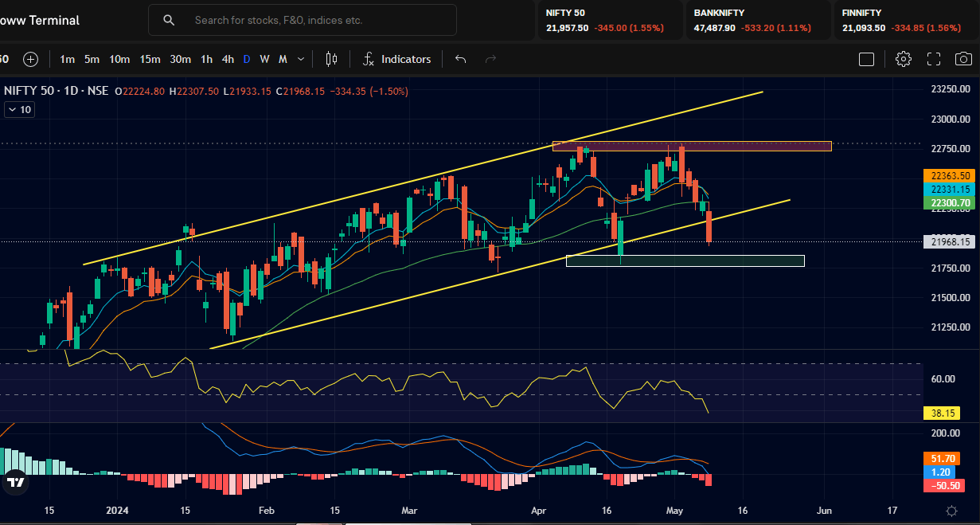
Task: Click the 2024 label on time axis
Action: point(117,510)
